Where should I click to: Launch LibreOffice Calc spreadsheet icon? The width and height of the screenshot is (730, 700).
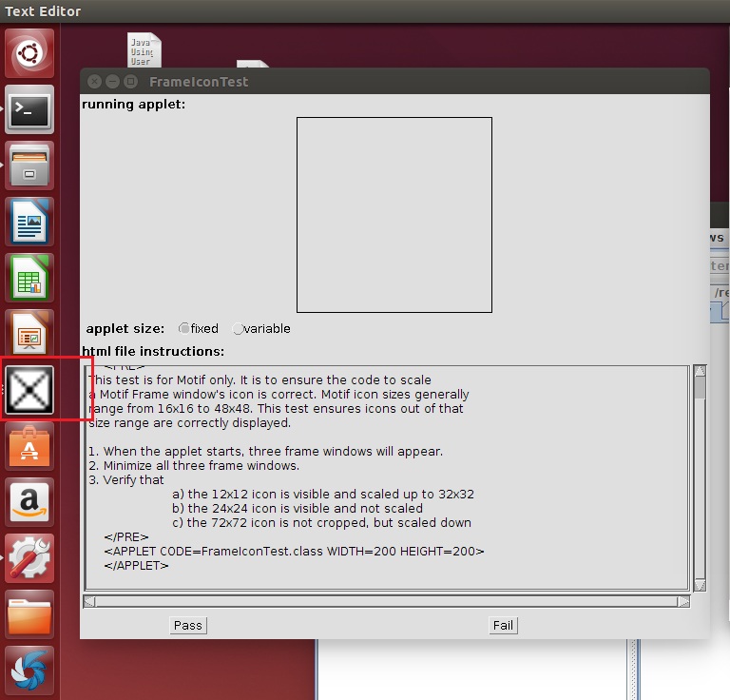pos(30,278)
